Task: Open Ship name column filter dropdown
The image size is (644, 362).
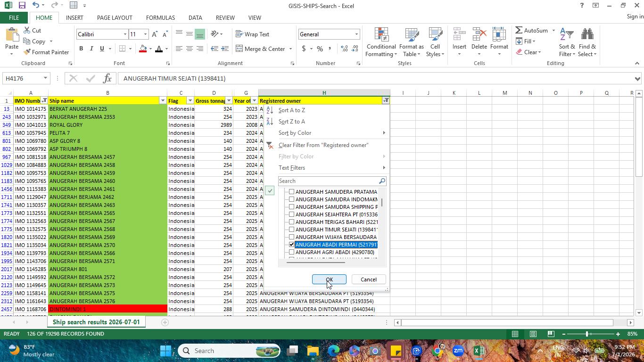Action: (163, 100)
